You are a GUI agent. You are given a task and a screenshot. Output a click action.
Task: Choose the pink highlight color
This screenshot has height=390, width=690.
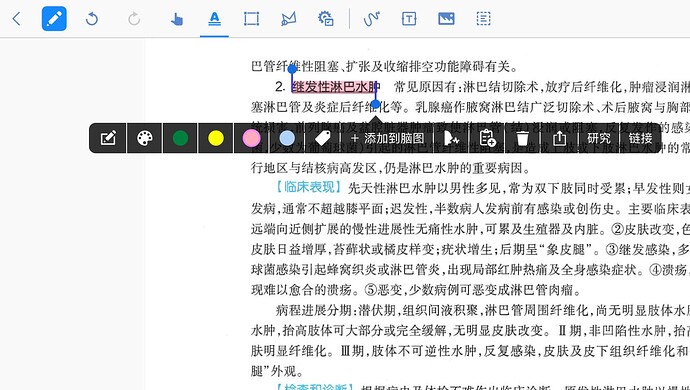pos(251,138)
